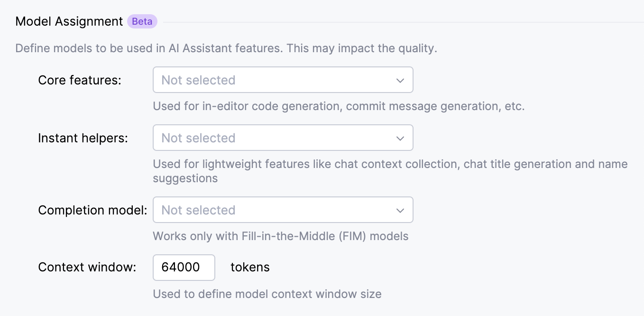The width and height of the screenshot is (644, 316).
Task: Click the "tokens" unit text
Action: point(250,267)
